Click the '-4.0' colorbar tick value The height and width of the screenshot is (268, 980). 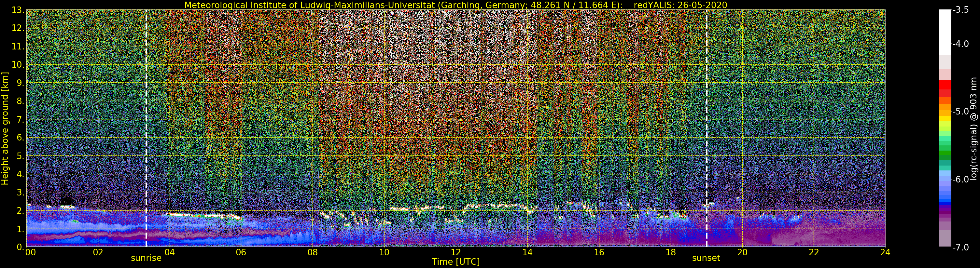point(960,44)
